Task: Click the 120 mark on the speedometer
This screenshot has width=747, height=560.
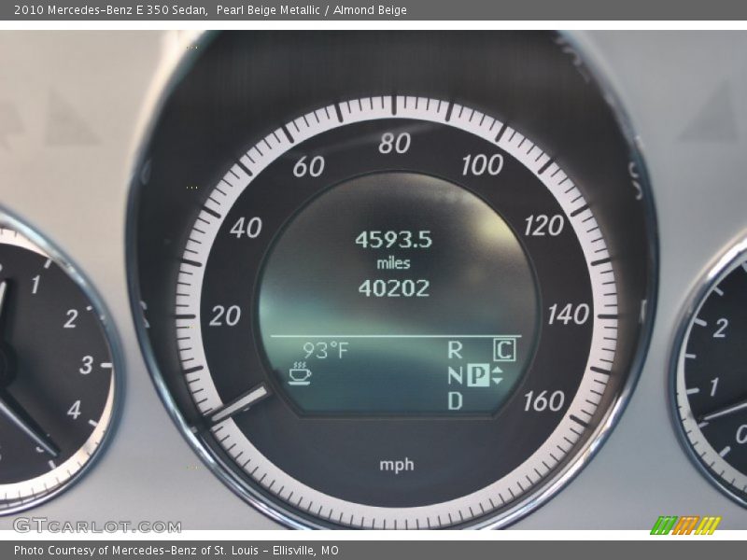Action: click(544, 225)
